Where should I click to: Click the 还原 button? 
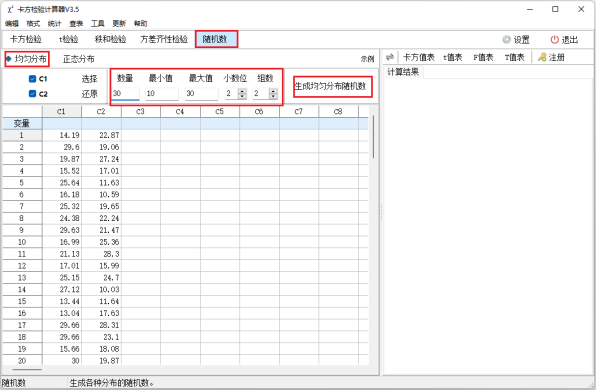[x=90, y=94]
